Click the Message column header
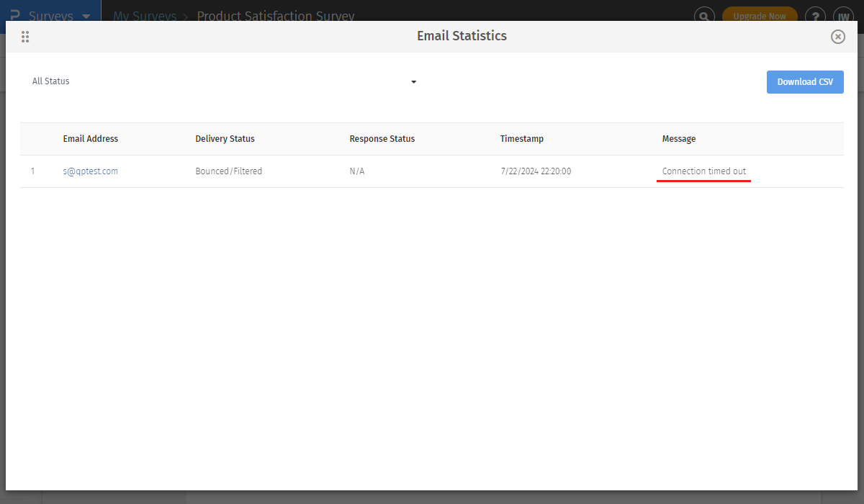Image resolution: width=864 pixels, height=504 pixels. click(679, 139)
